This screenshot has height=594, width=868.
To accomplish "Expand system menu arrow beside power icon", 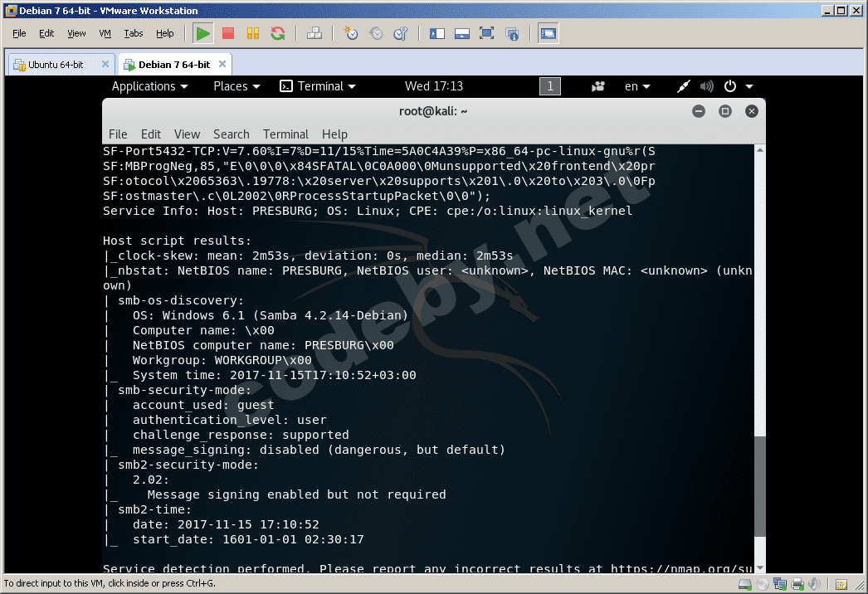I will 749,87.
